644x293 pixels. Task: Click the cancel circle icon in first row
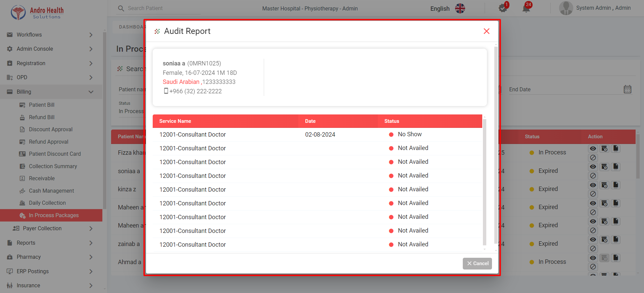593,157
